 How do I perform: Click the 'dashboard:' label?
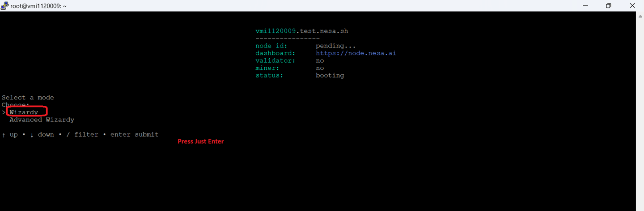coord(275,53)
